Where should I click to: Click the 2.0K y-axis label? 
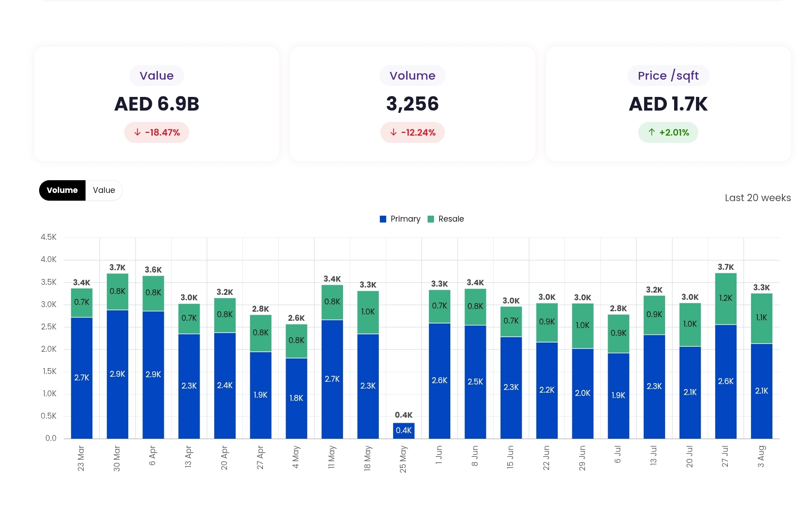click(49, 349)
